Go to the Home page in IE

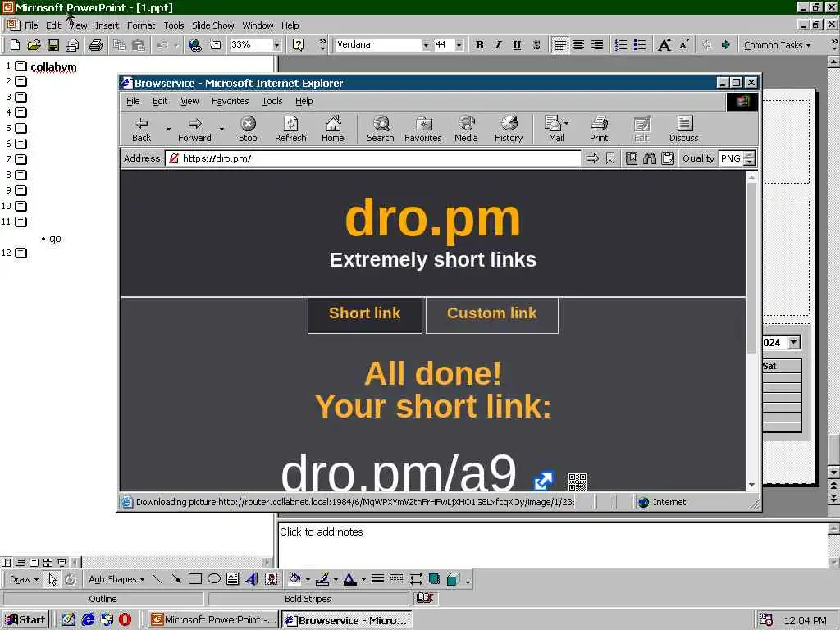(x=333, y=129)
